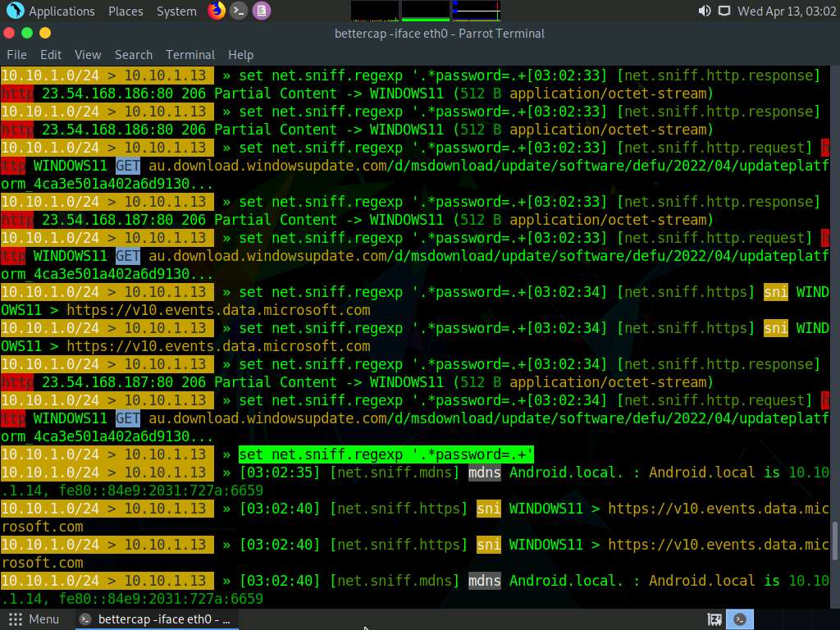Click the highlighted terminal icon in bottom-right panel
840x630 pixels.
coord(740,619)
